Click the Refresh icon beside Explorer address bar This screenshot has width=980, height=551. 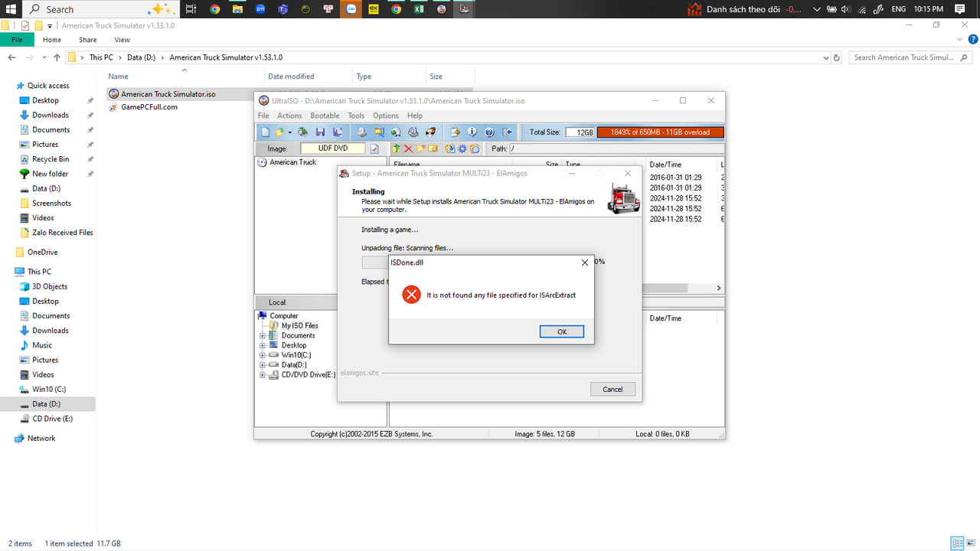pos(837,57)
